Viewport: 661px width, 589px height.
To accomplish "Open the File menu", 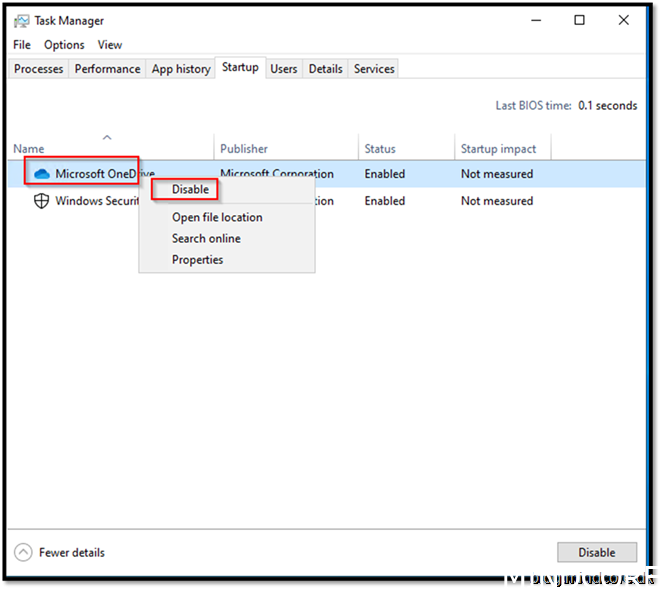I will point(22,45).
